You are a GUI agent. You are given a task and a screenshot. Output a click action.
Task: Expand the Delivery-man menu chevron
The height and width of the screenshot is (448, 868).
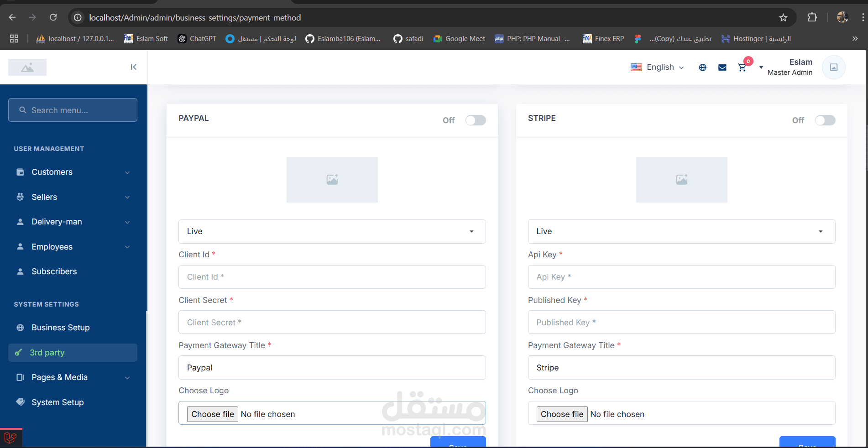127,222
